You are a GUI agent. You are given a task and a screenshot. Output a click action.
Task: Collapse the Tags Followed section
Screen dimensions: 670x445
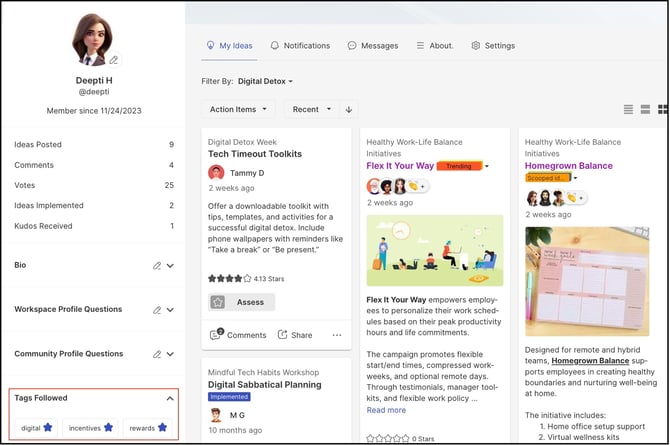click(170, 398)
